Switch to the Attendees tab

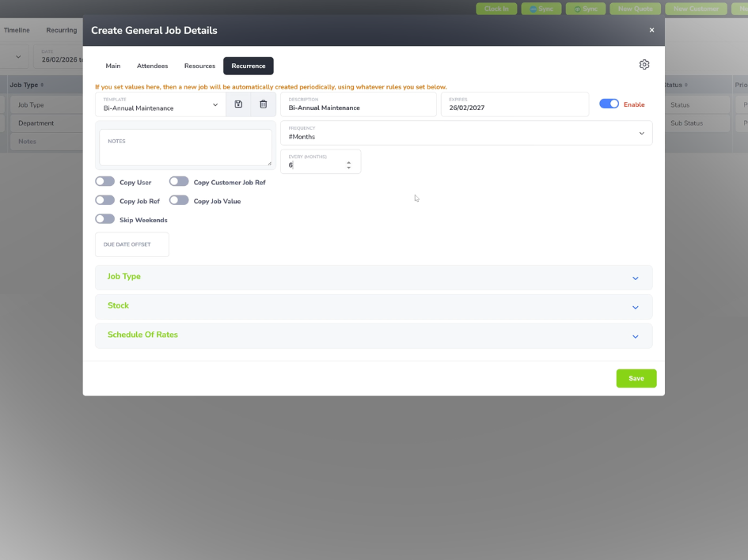click(x=152, y=66)
